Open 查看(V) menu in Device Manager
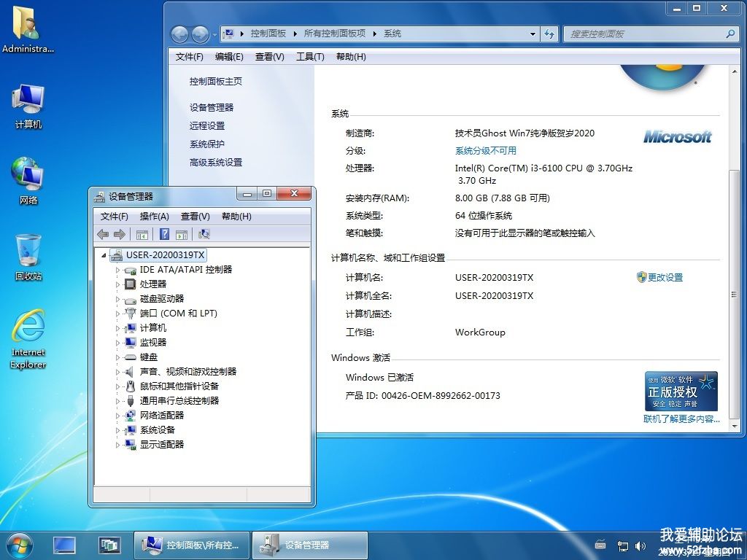Screen dimensions: 747x560 pos(196,217)
